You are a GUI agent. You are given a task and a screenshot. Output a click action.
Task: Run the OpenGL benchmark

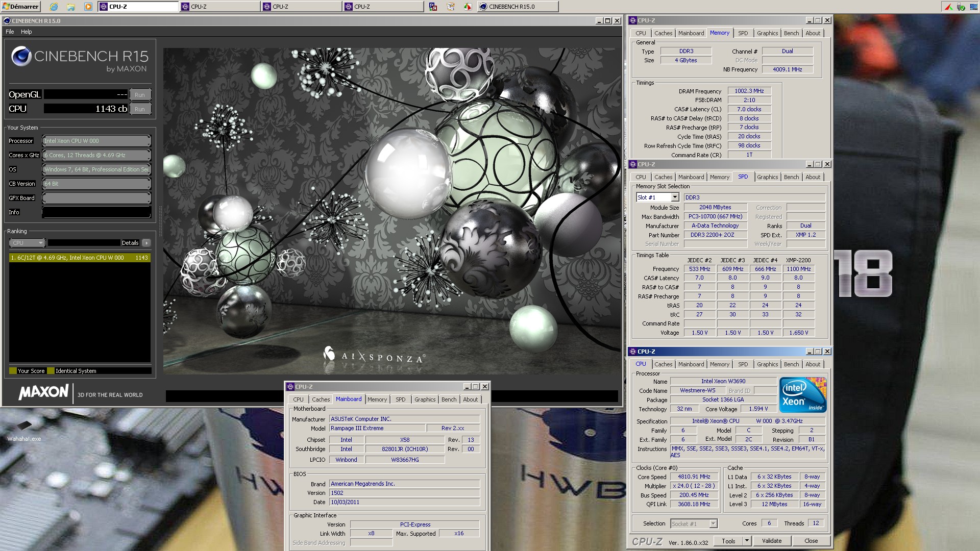point(140,95)
